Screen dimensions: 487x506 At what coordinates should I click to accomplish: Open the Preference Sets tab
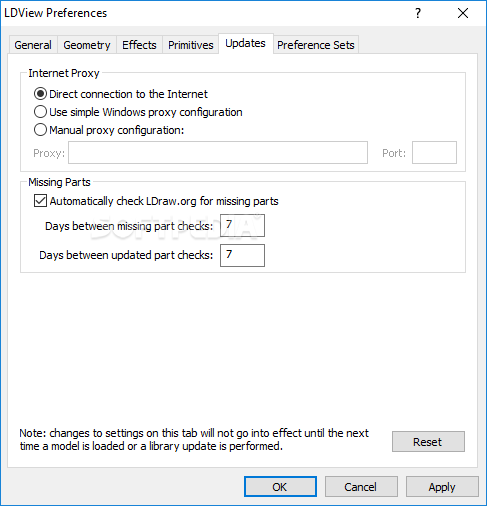pos(316,45)
